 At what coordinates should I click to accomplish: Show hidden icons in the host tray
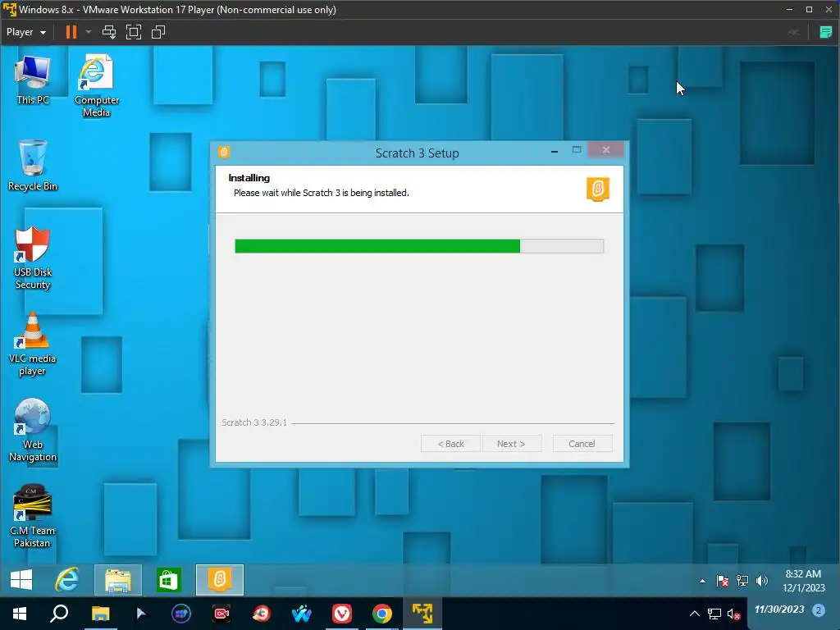694,614
